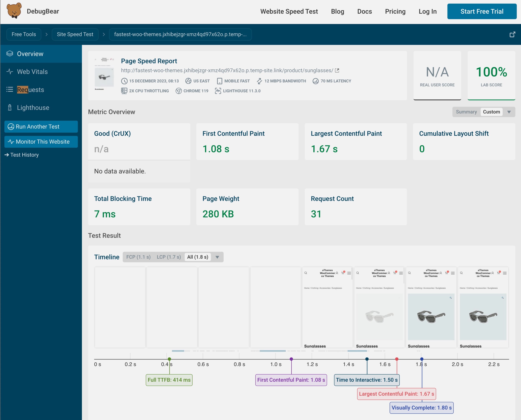
Task: Open Docs in top navigation
Action: click(364, 11)
